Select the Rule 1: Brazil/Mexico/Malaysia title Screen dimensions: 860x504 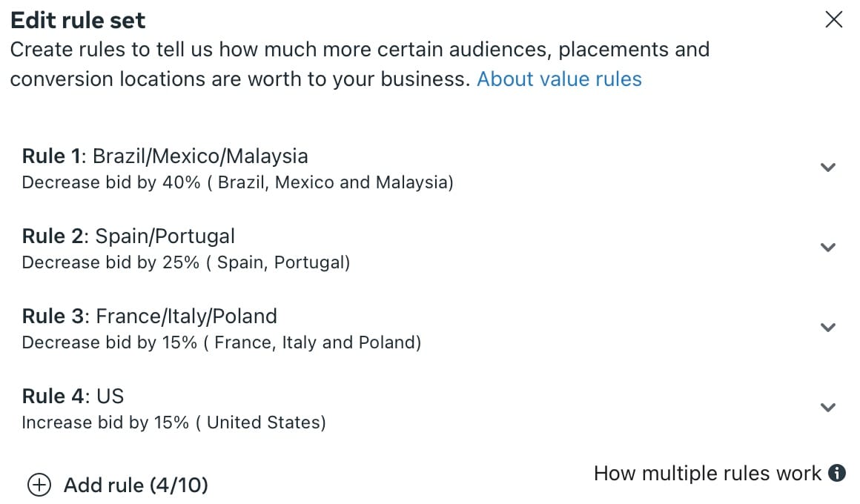tap(165, 156)
